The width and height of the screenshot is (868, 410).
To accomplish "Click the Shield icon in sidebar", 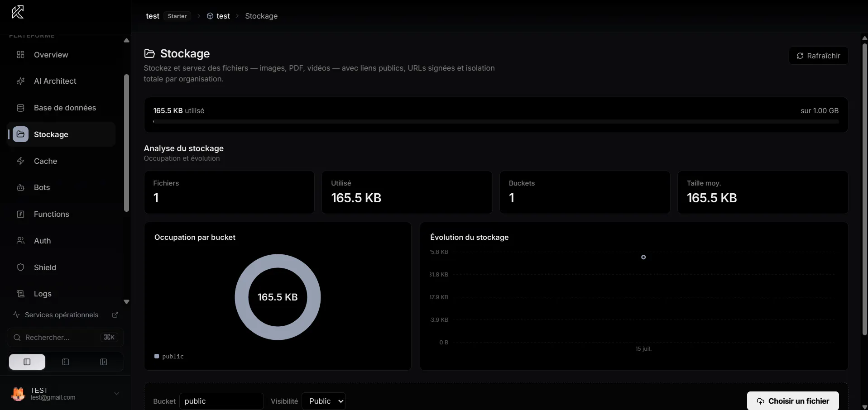I will coord(20,267).
